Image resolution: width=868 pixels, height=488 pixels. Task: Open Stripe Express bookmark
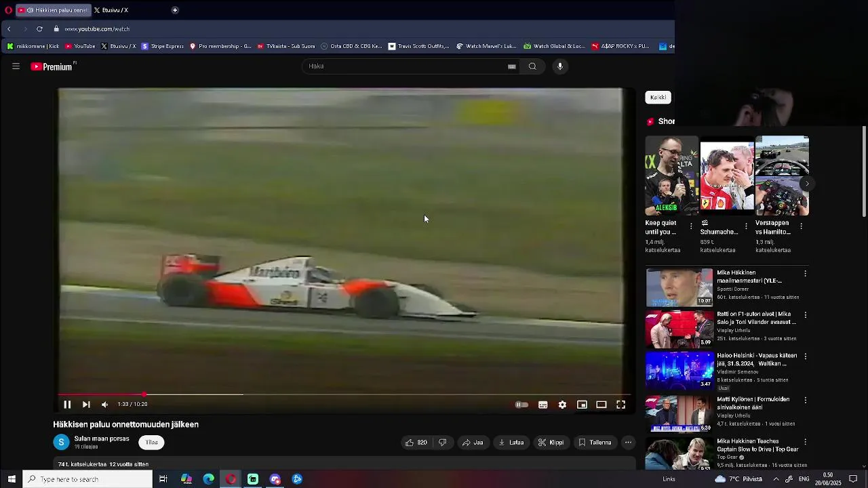163,47
